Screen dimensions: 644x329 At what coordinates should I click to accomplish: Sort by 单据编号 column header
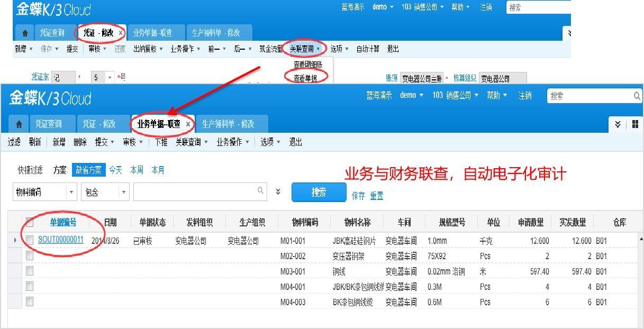coord(63,222)
